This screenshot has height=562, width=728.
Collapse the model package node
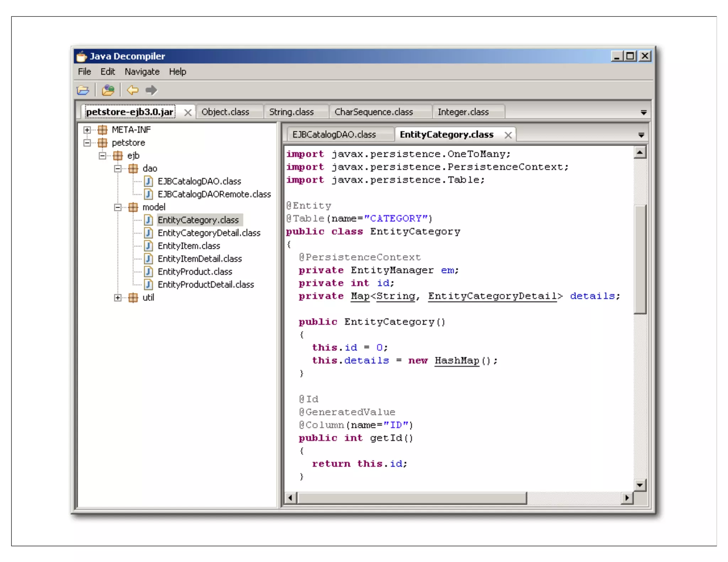click(x=118, y=207)
